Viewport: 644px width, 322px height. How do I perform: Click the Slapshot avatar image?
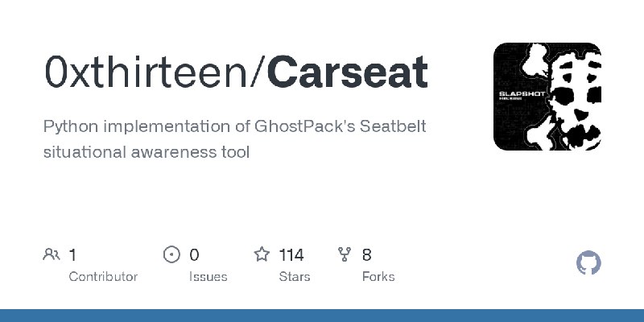pos(547,97)
